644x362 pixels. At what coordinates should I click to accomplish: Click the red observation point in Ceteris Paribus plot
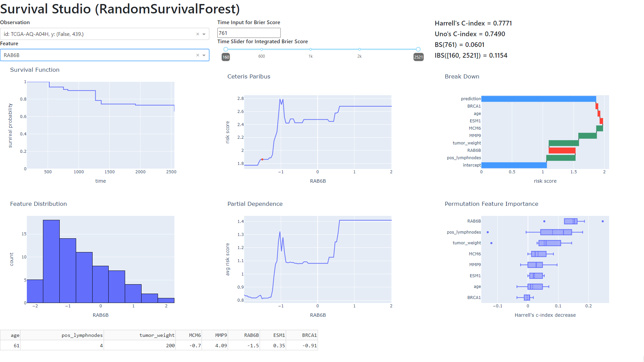pos(262,160)
